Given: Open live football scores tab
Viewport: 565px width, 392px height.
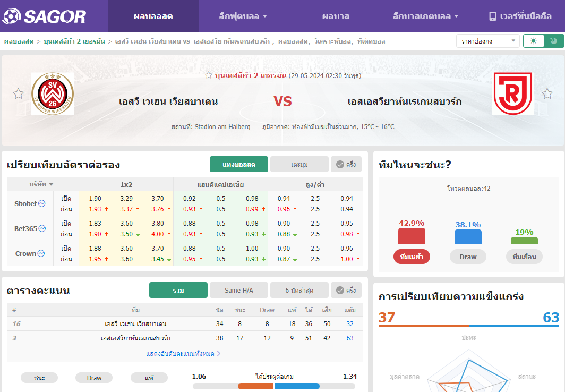Looking at the screenshot, I should (153, 16).
